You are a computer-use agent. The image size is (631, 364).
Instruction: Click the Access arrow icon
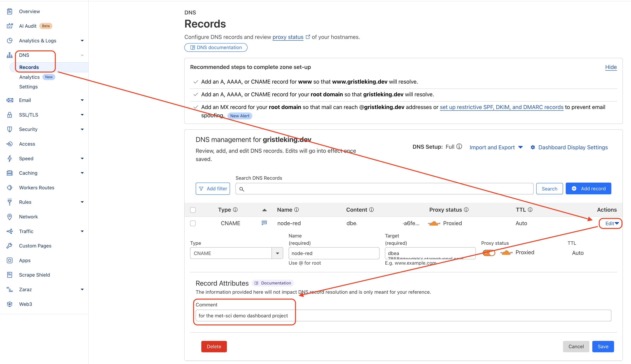point(9,144)
